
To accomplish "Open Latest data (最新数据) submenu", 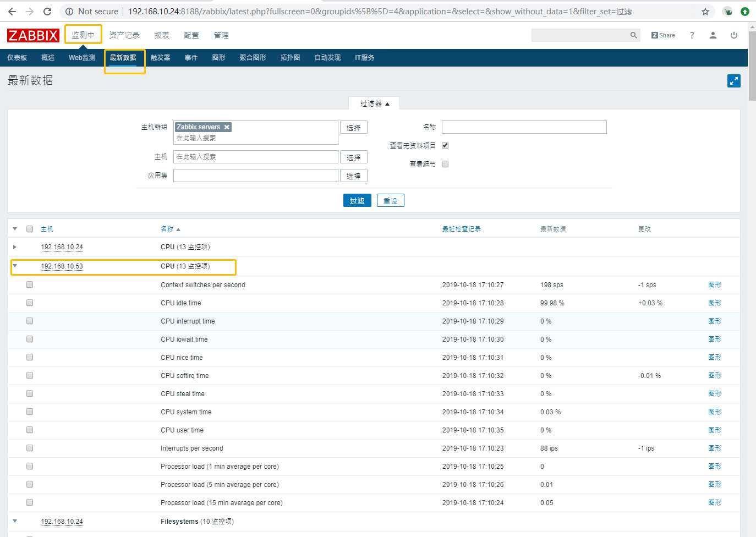I will point(123,57).
